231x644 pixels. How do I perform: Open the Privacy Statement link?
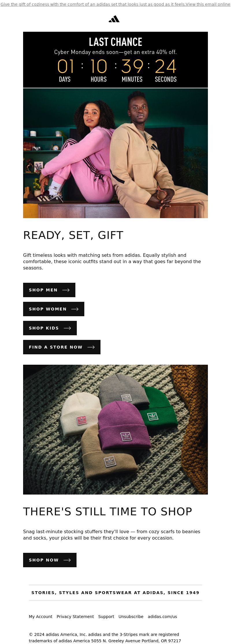click(x=75, y=617)
